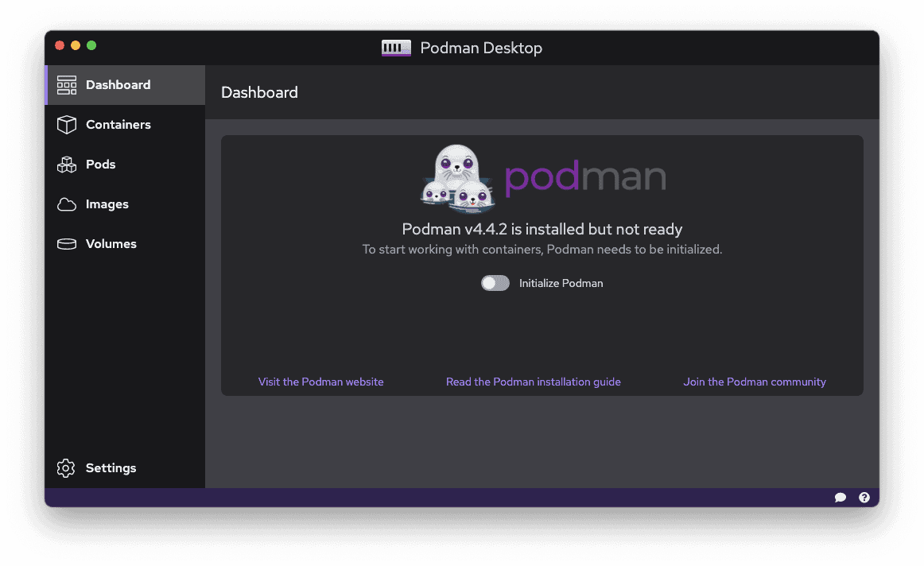This screenshot has width=924, height=566.
Task: Click the 'Podman needs to be initialized' message
Action: click(542, 250)
